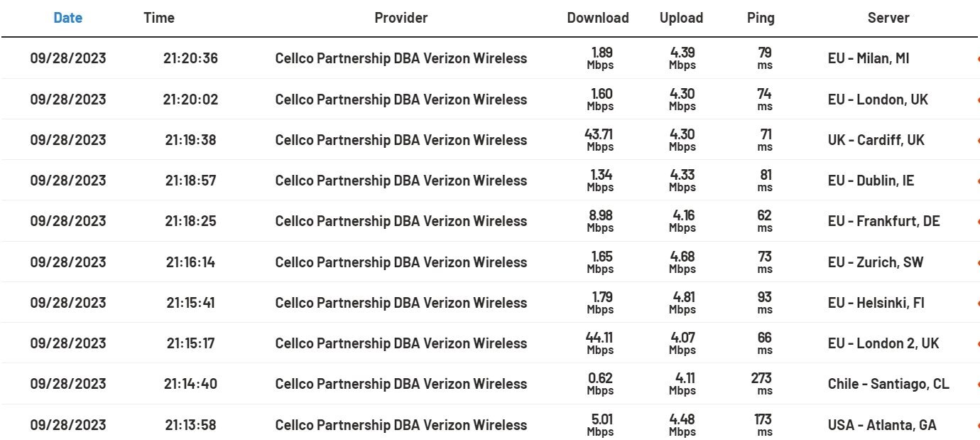The image size is (980, 440).
Task: Sort by the Upload column header
Action: [x=681, y=18]
